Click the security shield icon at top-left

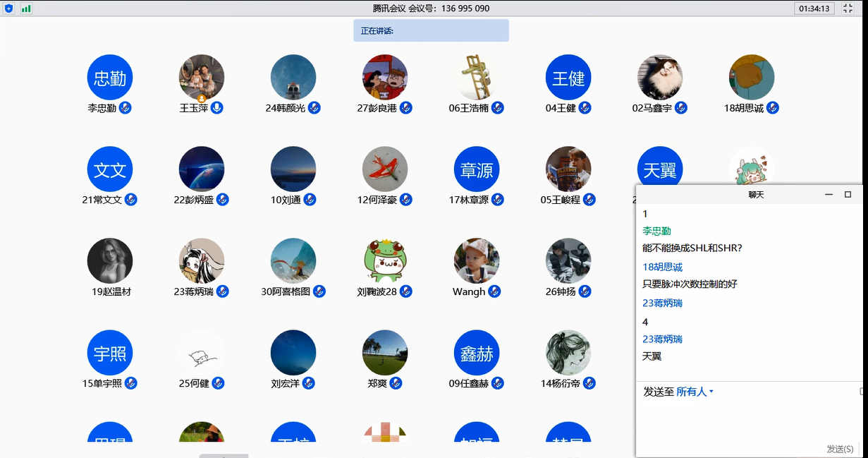point(9,8)
